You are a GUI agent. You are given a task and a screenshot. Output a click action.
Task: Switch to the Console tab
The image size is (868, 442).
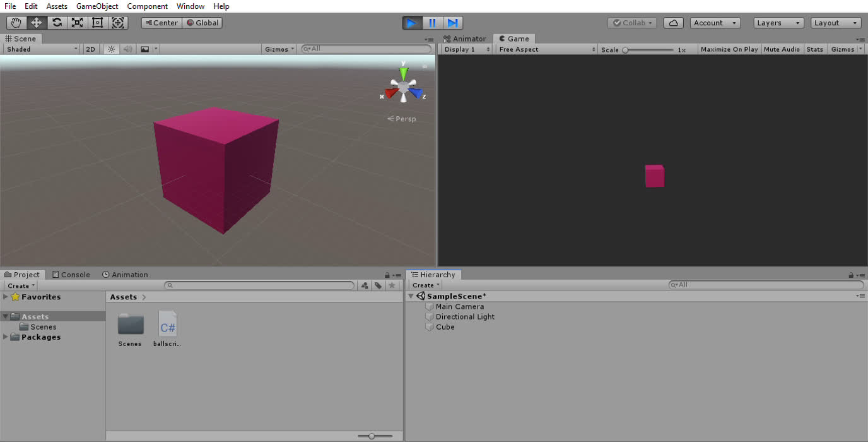tap(71, 275)
